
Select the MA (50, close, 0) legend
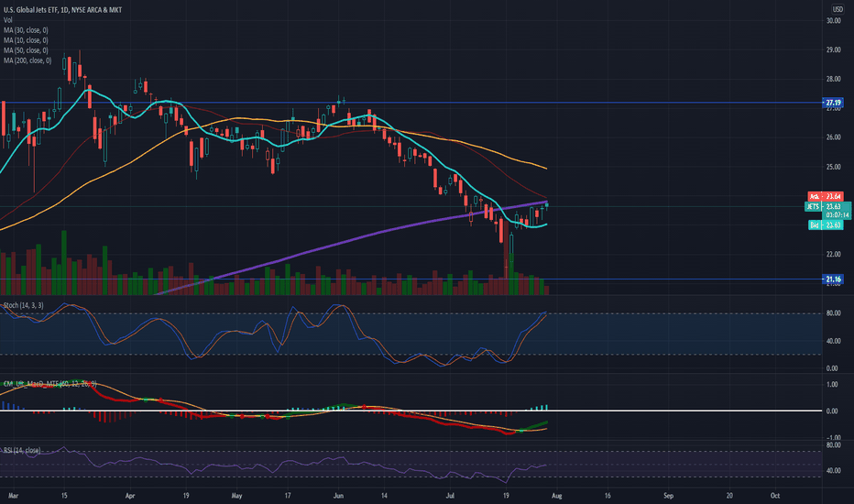click(x=26, y=50)
